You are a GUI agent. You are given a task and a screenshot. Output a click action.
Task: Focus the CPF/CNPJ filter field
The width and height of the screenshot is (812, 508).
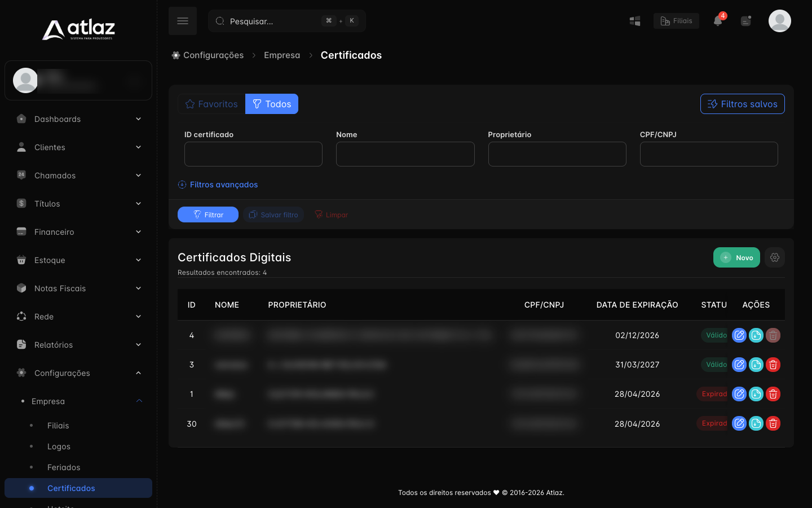709,154
